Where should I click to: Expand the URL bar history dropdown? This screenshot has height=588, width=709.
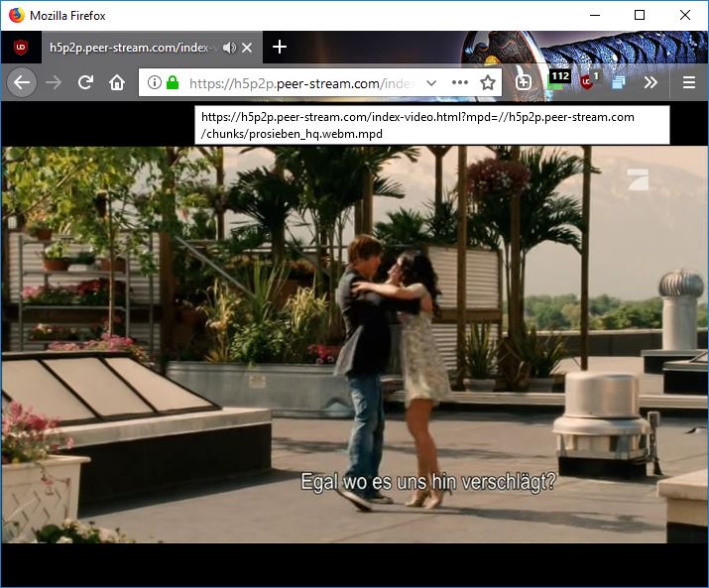pos(431,82)
